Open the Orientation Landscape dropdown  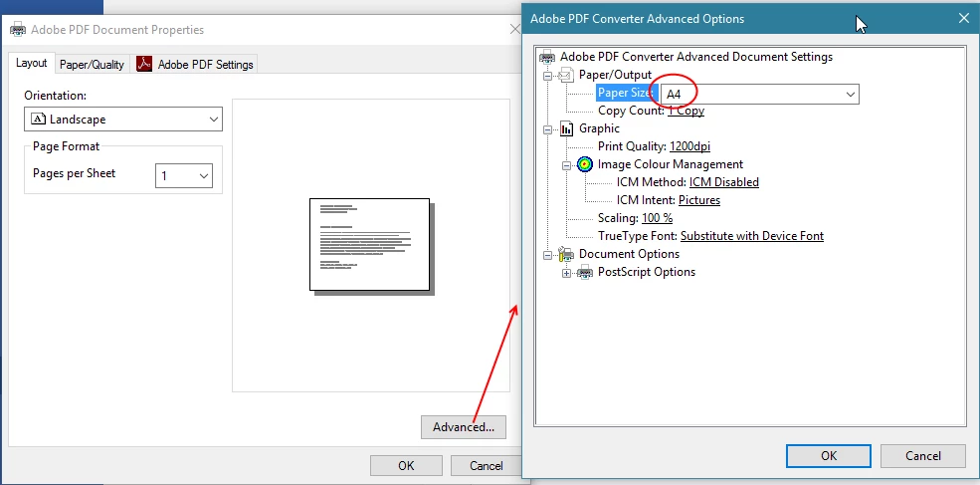(123, 119)
